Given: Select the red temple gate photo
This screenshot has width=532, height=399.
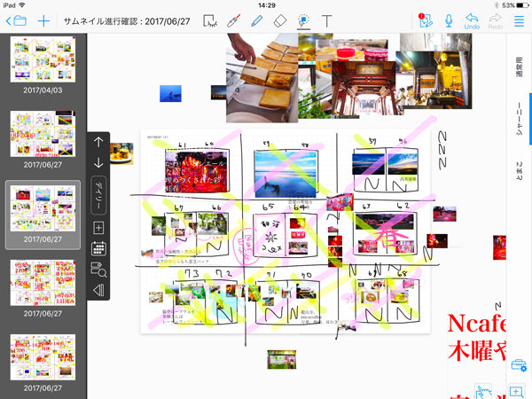Looking at the screenshot, I should (x=364, y=89).
